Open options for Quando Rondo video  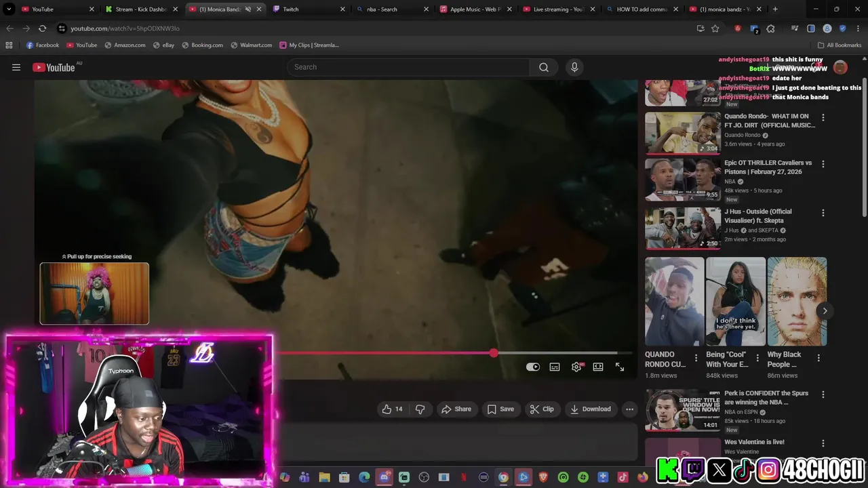[x=823, y=117]
